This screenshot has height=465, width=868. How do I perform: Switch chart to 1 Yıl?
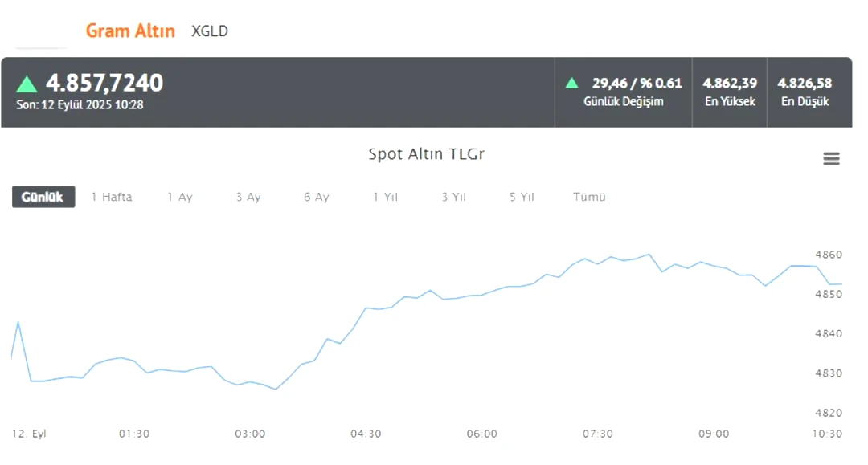(385, 197)
